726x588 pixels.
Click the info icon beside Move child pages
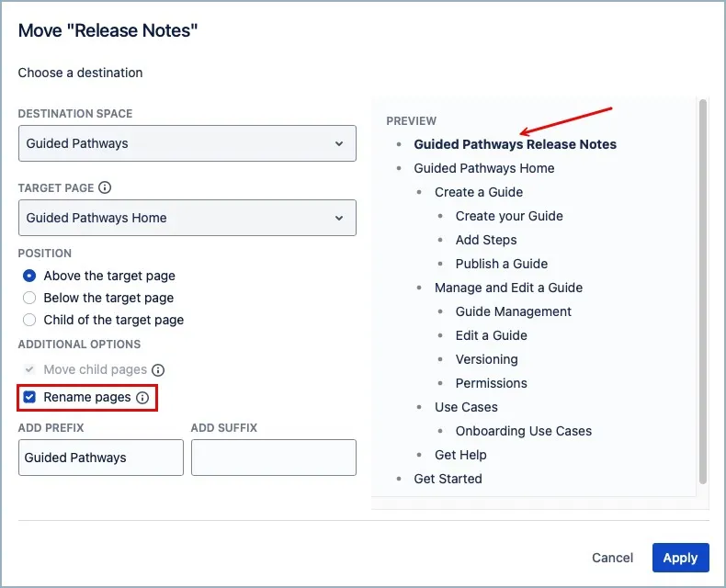click(x=158, y=370)
